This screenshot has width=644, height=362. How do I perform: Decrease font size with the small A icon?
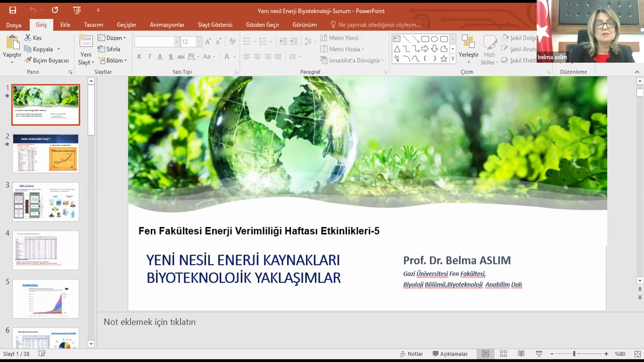pyautogui.click(x=218, y=42)
